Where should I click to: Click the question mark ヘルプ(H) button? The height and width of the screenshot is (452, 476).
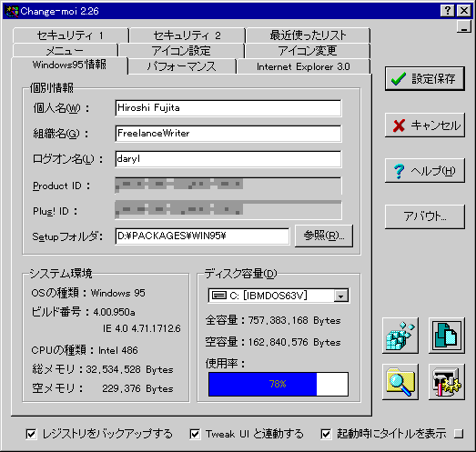[x=425, y=170]
